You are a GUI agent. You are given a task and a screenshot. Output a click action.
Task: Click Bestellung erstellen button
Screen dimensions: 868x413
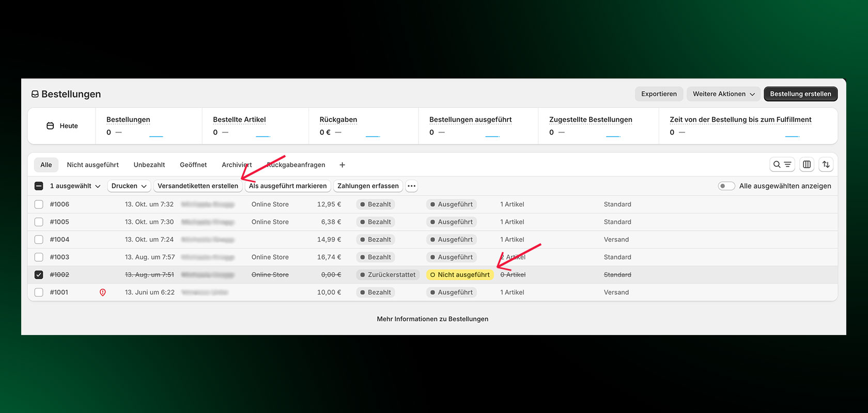click(x=800, y=94)
